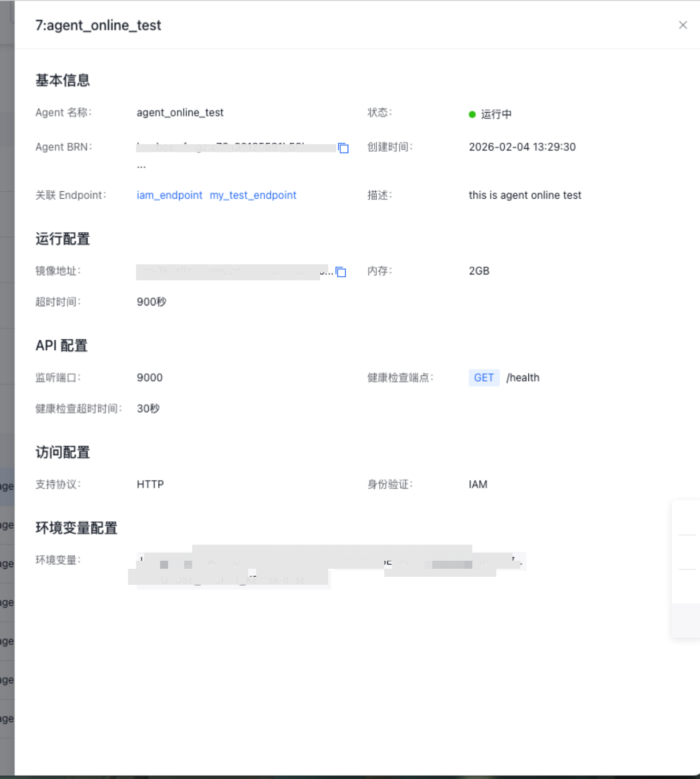
Task: Click the 内存 value 2GB
Action: [x=479, y=271]
